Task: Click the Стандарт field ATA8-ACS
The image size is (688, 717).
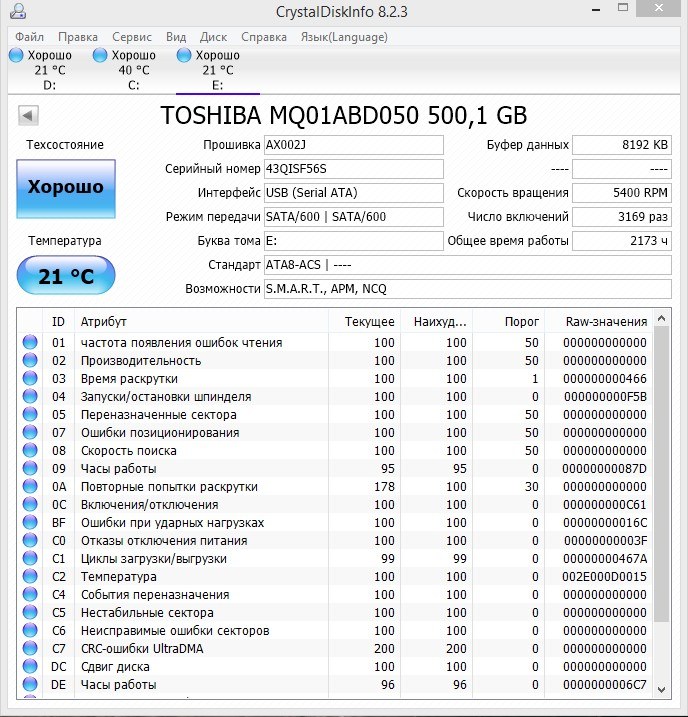Action: click(x=468, y=265)
